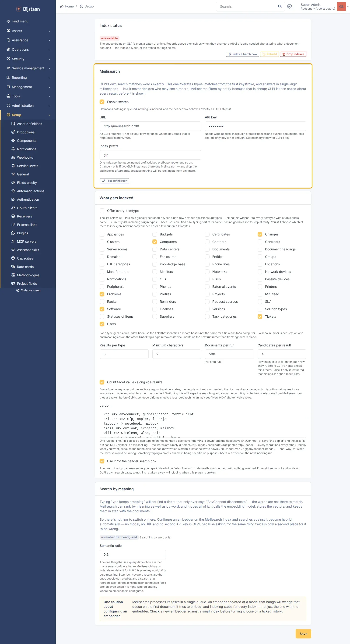Expand the Service management menu
350x644 pixels.
point(28,68)
